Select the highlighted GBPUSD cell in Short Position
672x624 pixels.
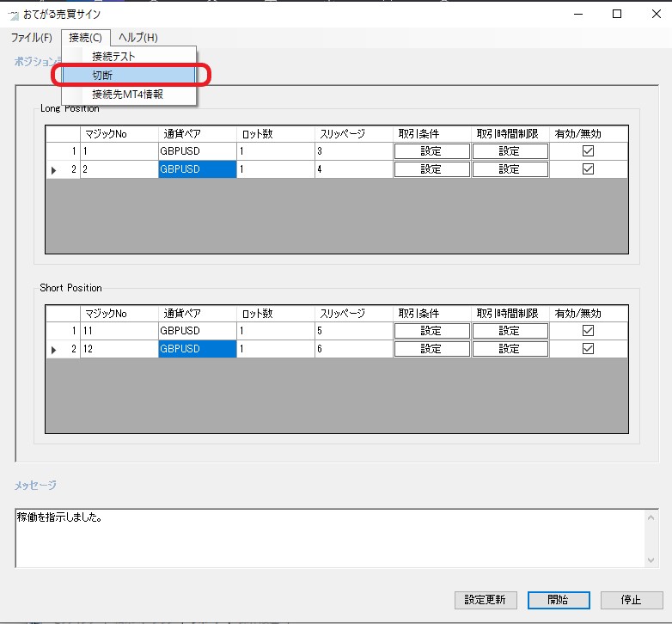(197, 349)
